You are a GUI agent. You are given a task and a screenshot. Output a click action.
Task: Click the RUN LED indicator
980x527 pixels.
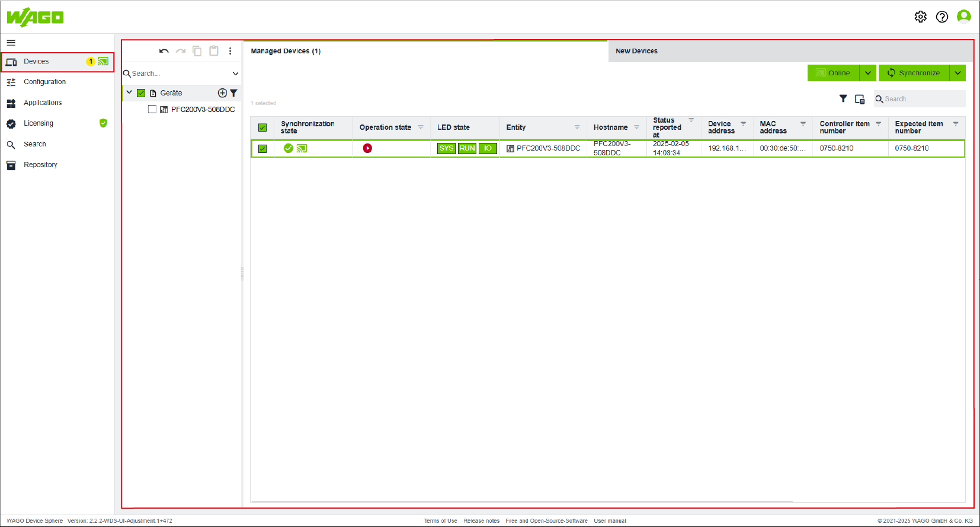[x=467, y=148]
